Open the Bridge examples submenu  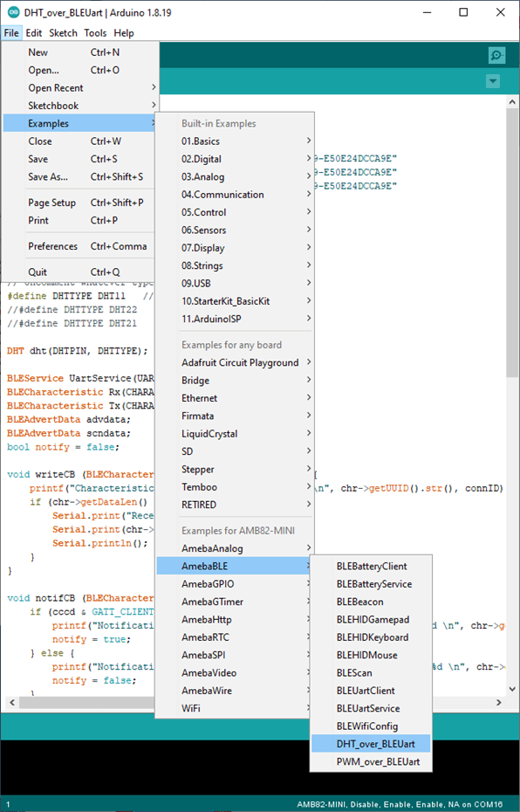coord(235,380)
